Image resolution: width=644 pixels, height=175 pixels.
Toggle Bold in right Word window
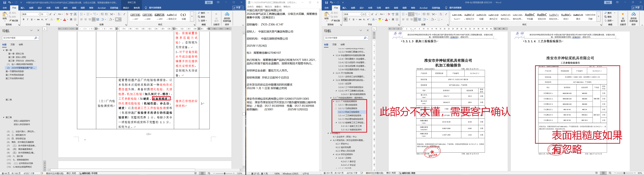pos(346,19)
